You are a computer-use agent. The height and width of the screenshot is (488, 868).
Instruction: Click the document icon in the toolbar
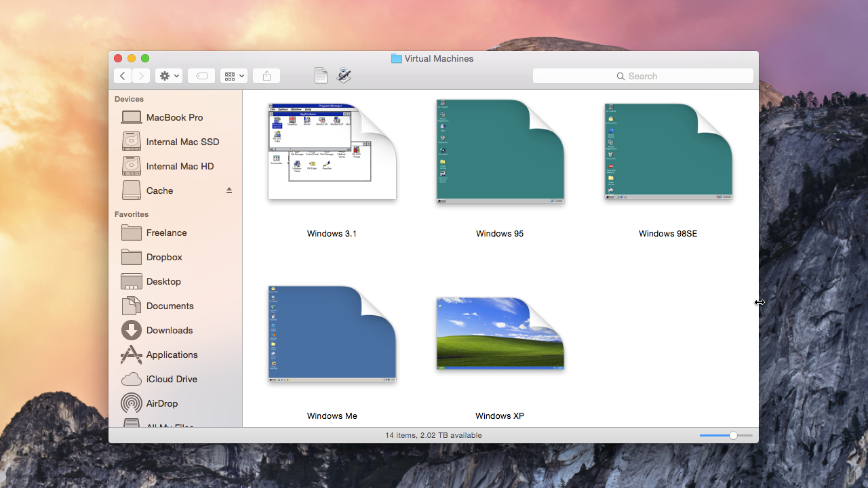321,75
